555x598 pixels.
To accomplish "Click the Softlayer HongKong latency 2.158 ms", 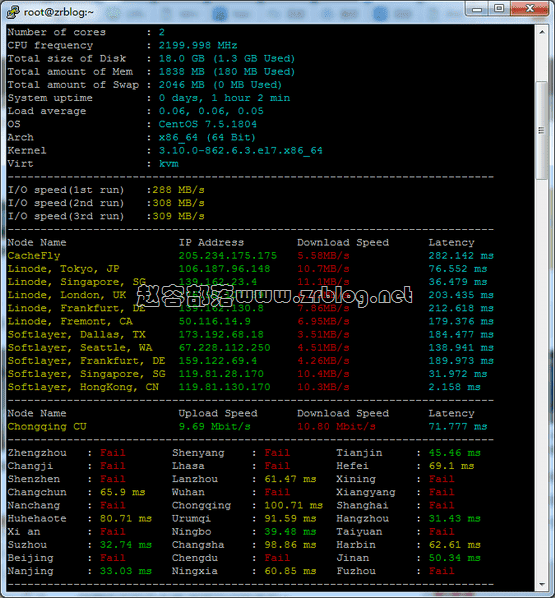I will (454, 387).
